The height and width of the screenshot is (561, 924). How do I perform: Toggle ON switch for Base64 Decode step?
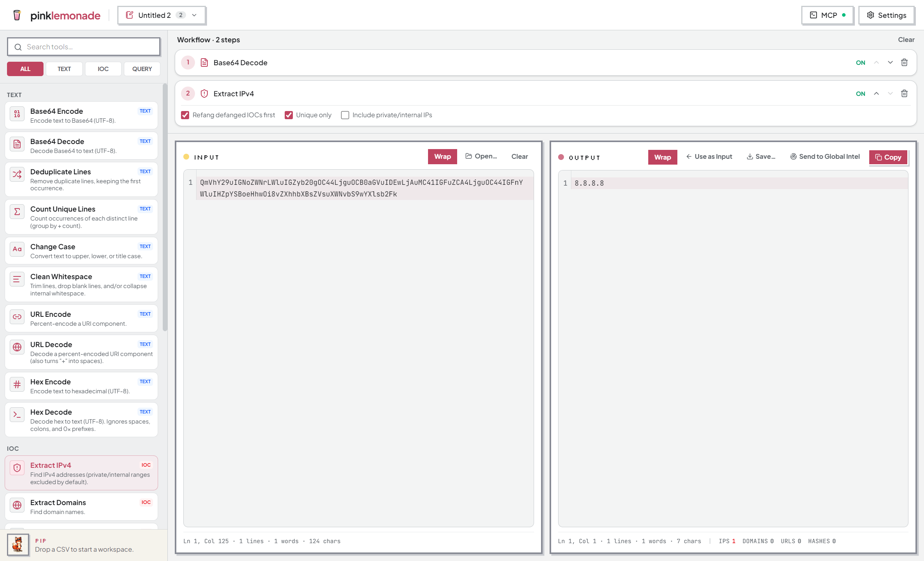pos(860,63)
